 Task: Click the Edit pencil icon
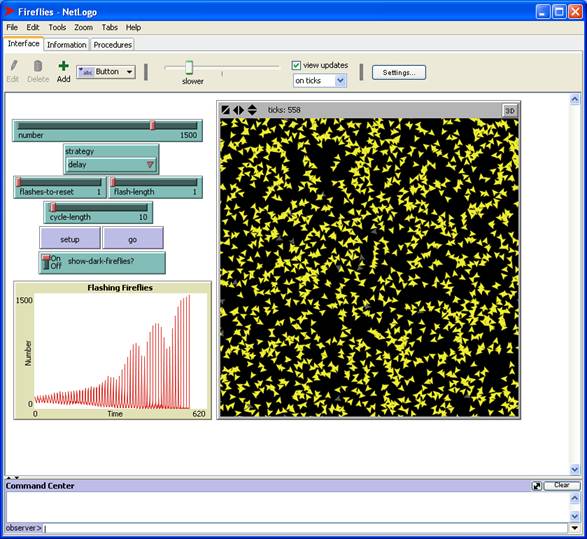click(x=13, y=66)
